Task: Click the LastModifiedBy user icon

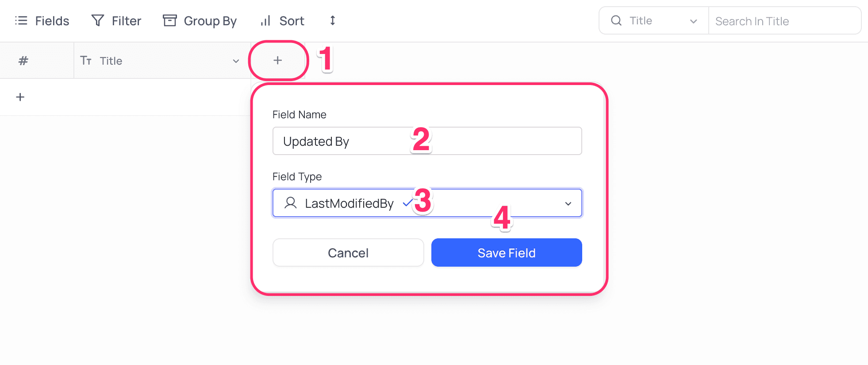Action: (291, 203)
